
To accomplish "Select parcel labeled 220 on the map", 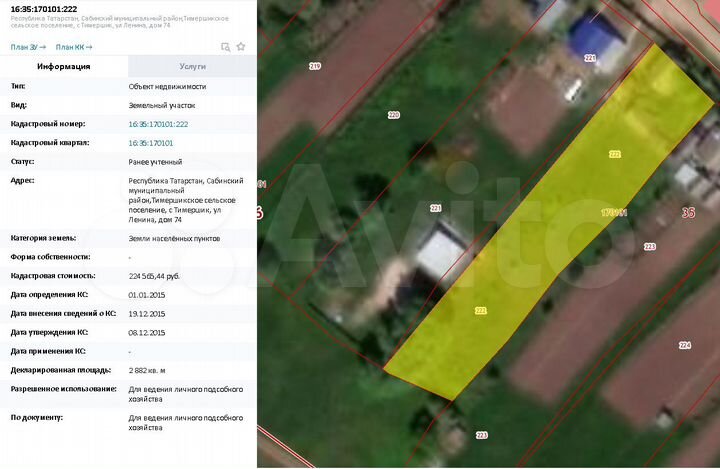I will pos(393,115).
